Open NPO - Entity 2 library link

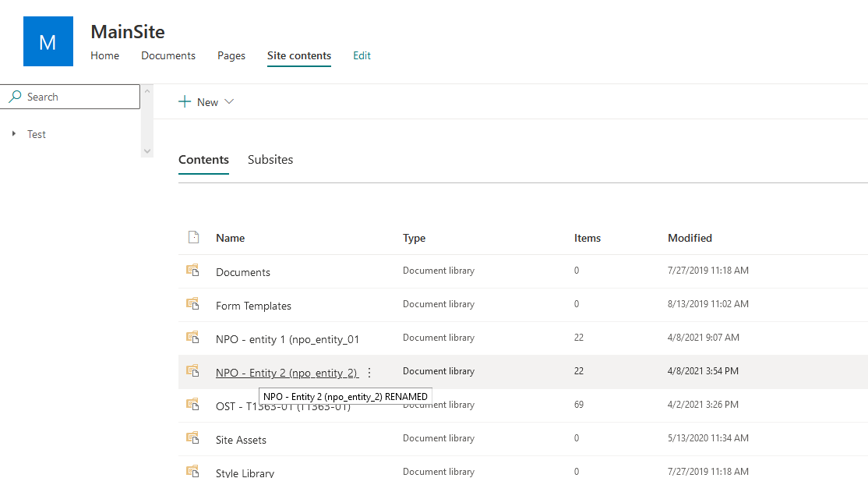pyautogui.click(x=288, y=373)
